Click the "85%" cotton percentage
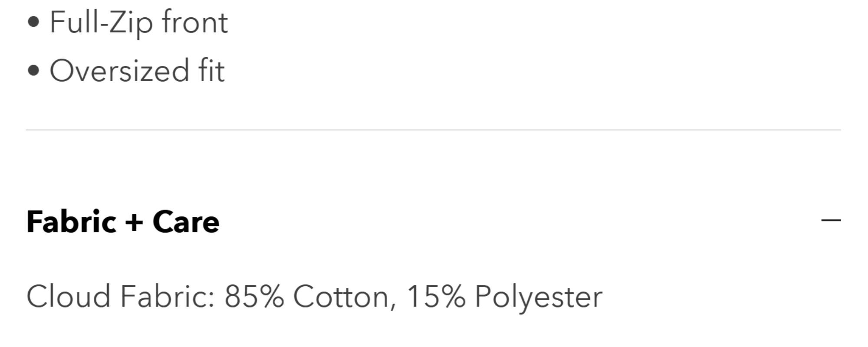This screenshot has height=347, width=868. (x=254, y=297)
